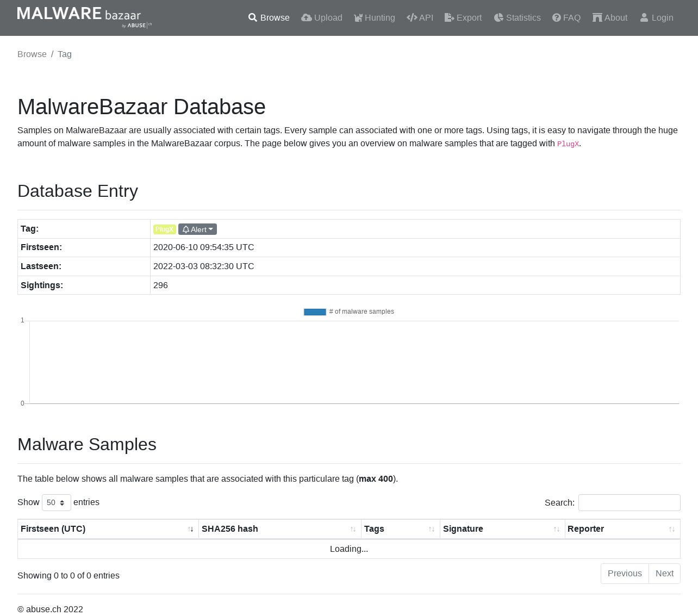Open the Show entries count dropdown
The height and width of the screenshot is (616, 698).
[57, 502]
